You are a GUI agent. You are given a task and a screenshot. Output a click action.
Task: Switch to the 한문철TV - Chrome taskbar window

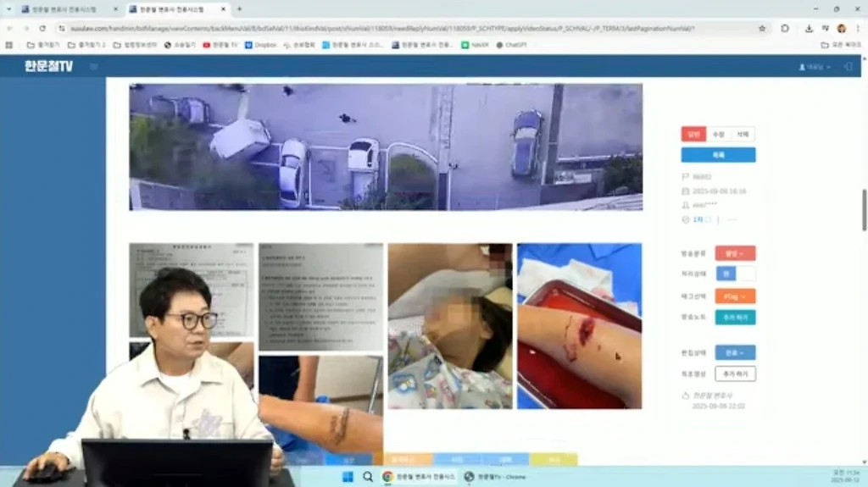pos(494,477)
